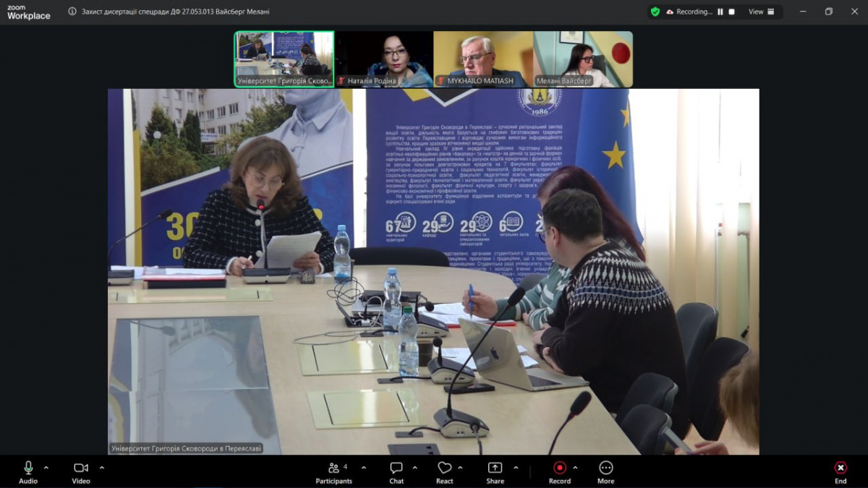Expand the video options chevron

[101, 467]
